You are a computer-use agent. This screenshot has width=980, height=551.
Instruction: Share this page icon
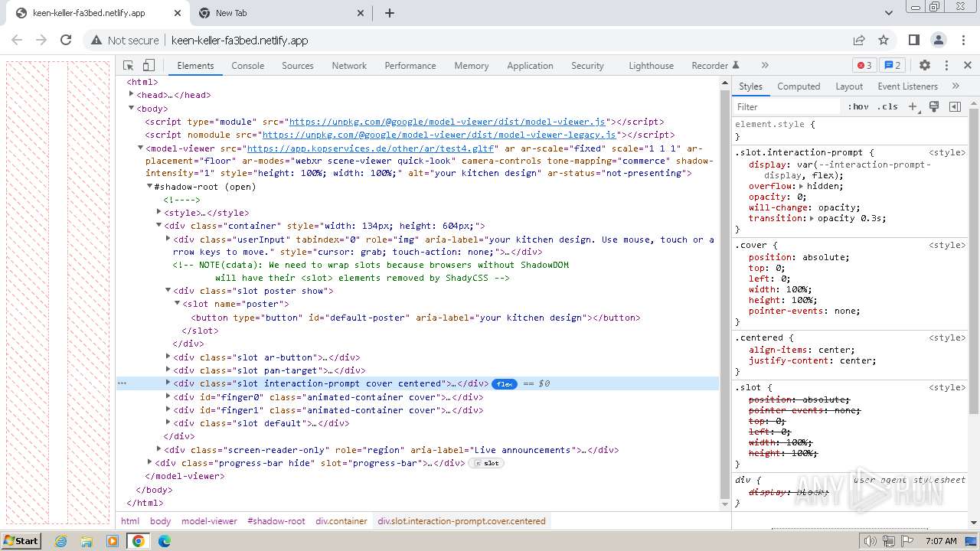pos(859,40)
